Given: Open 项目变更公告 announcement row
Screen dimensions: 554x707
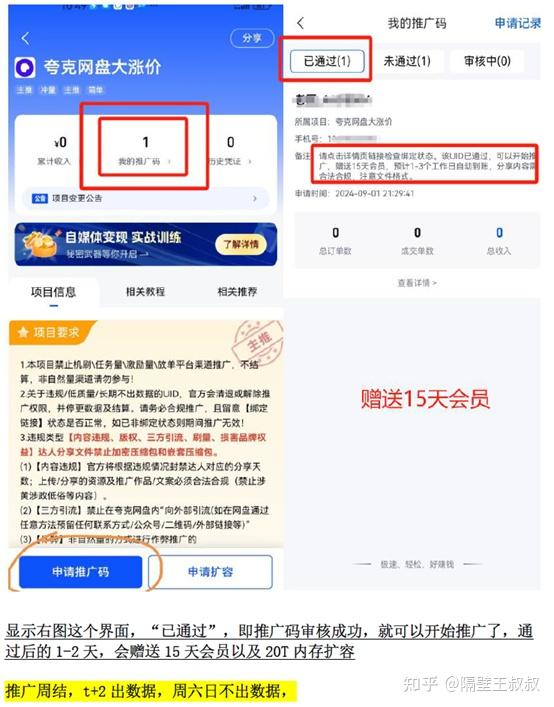Looking at the screenshot, I should 144,198.
